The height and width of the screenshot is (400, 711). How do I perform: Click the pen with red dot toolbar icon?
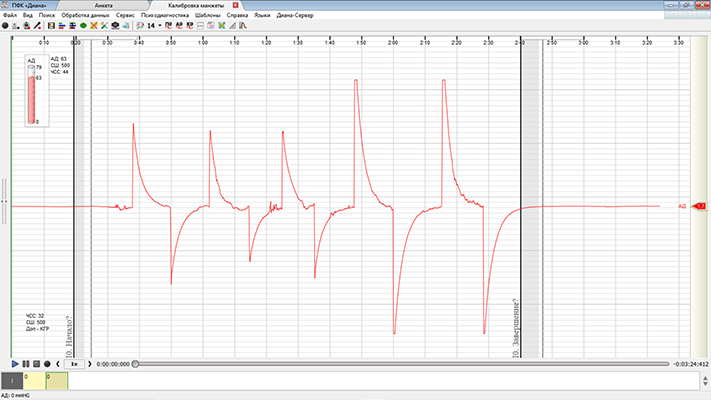click(x=37, y=26)
